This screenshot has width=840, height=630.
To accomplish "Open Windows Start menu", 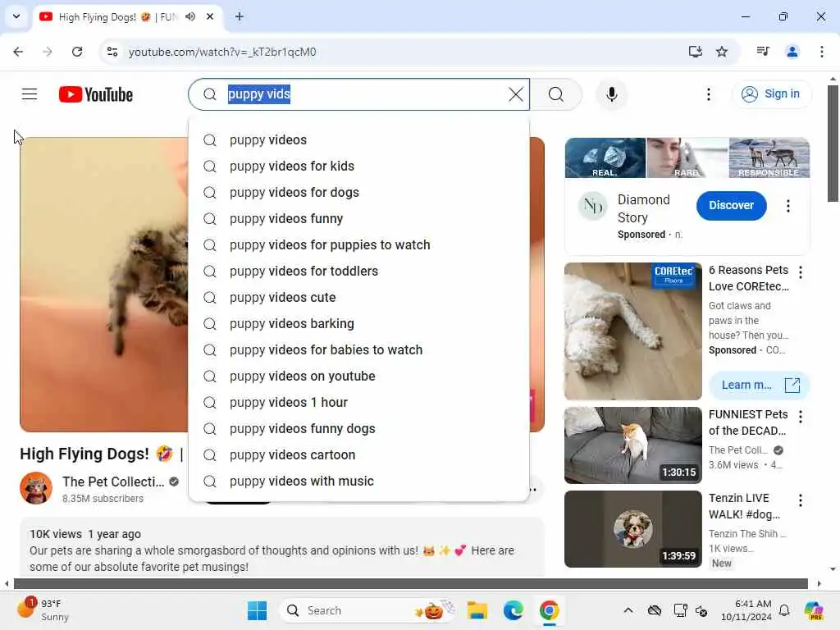I will [x=257, y=610].
